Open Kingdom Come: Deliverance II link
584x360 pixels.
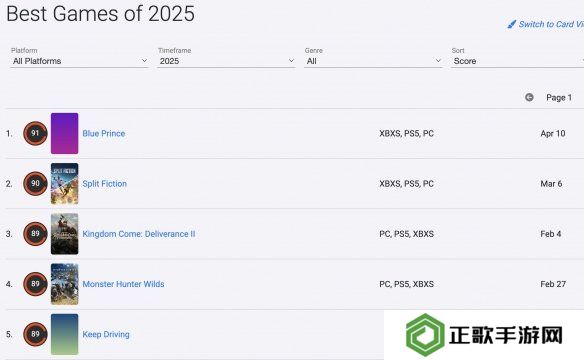[139, 234]
